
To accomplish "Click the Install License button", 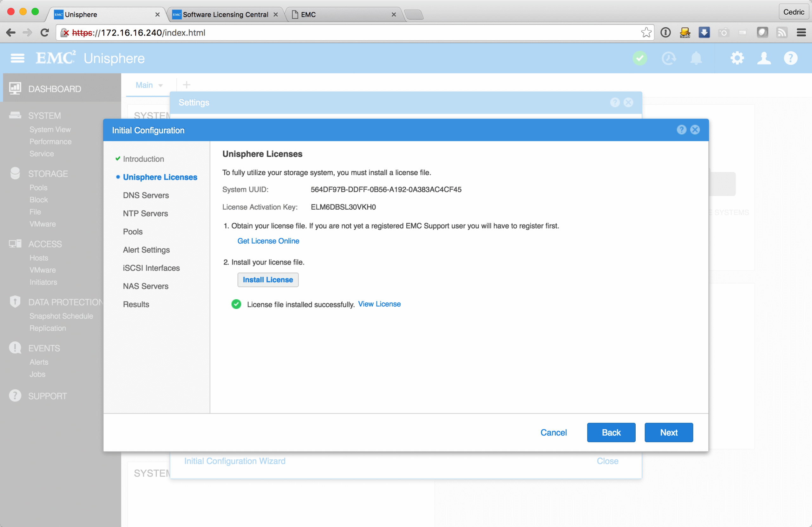I will click(x=268, y=280).
